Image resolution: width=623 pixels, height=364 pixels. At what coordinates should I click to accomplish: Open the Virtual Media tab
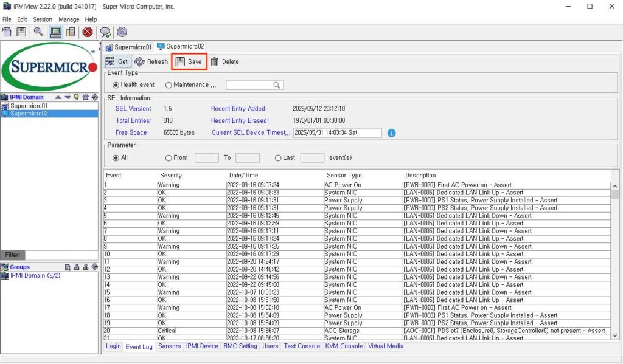[x=385, y=346]
